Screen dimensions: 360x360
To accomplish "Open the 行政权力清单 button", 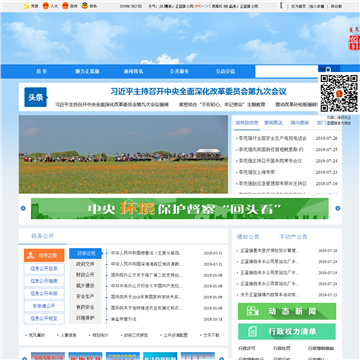I will [287, 332].
